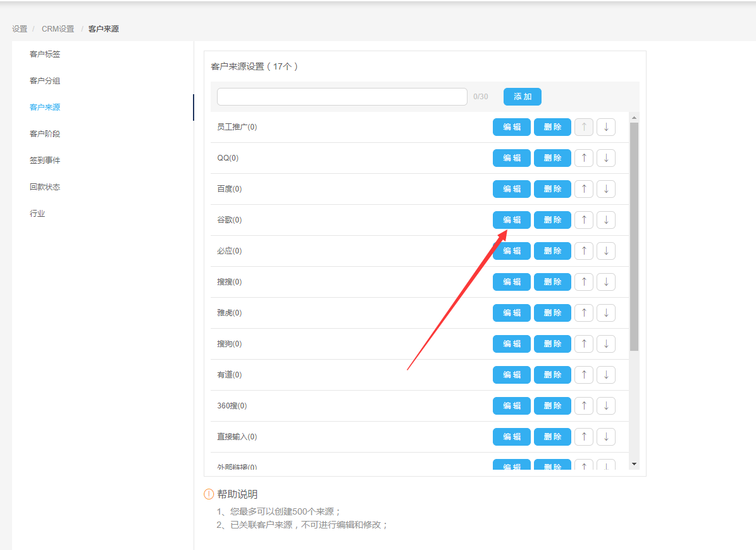Open 客户标签 in the sidebar menu
The image size is (756, 550).
(45, 54)
